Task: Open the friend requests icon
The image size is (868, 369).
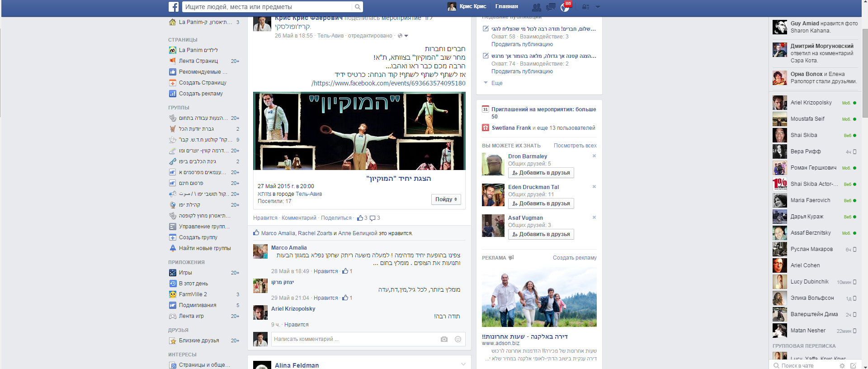Action: pos(537,7)
